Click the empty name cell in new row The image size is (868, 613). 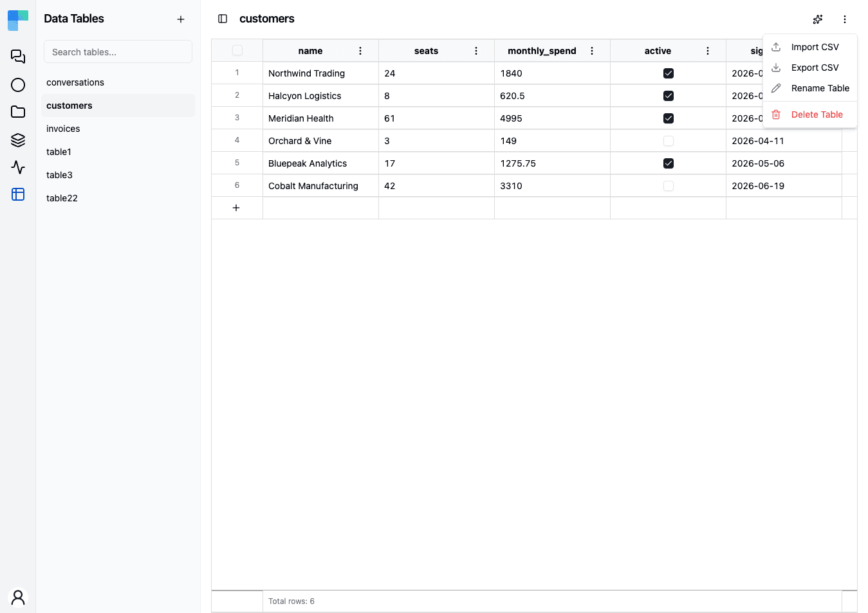tap(320, 208)
